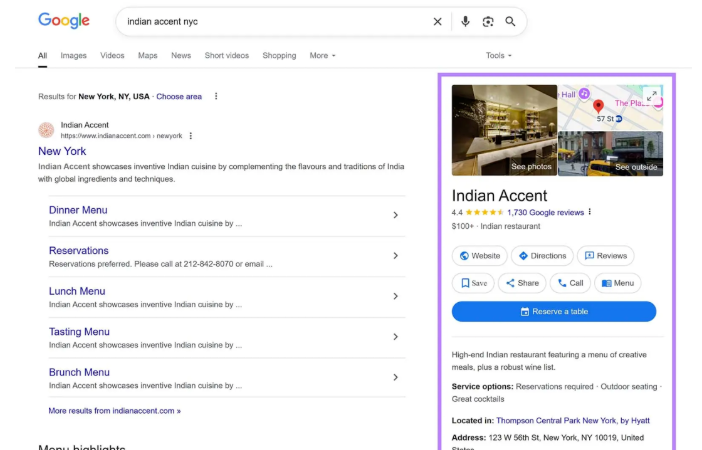Click the magnifying glass search icon
The height and width of the screenshot is (450, 702).
(511, 22)
